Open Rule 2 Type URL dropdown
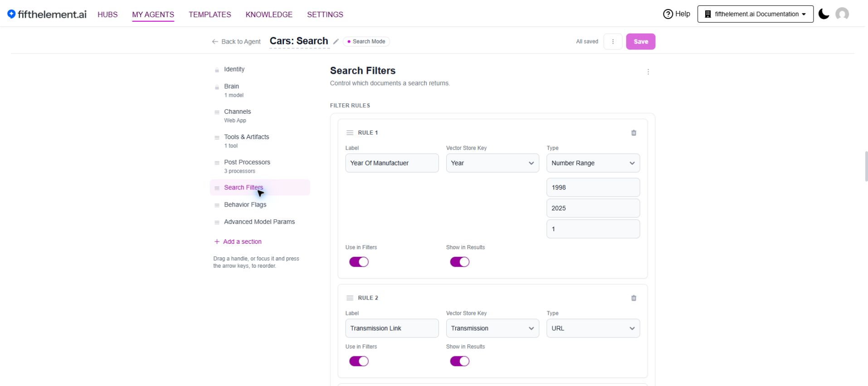 (593, 328)
